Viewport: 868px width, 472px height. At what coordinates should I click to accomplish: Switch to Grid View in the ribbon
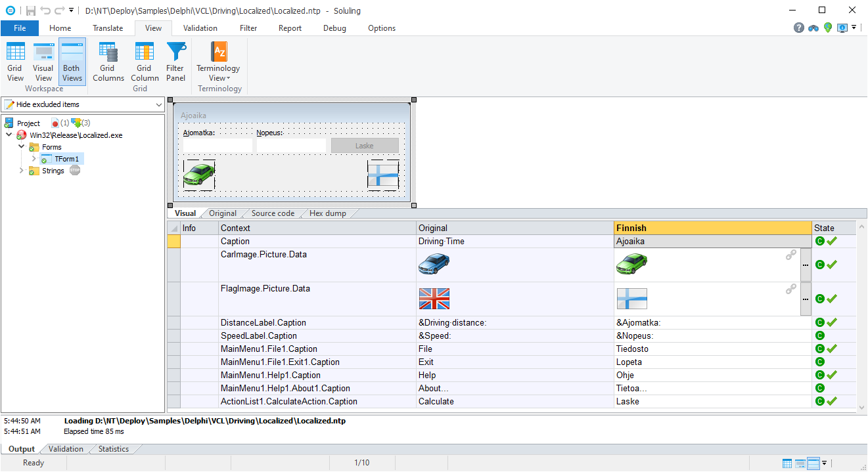[15, 62]
